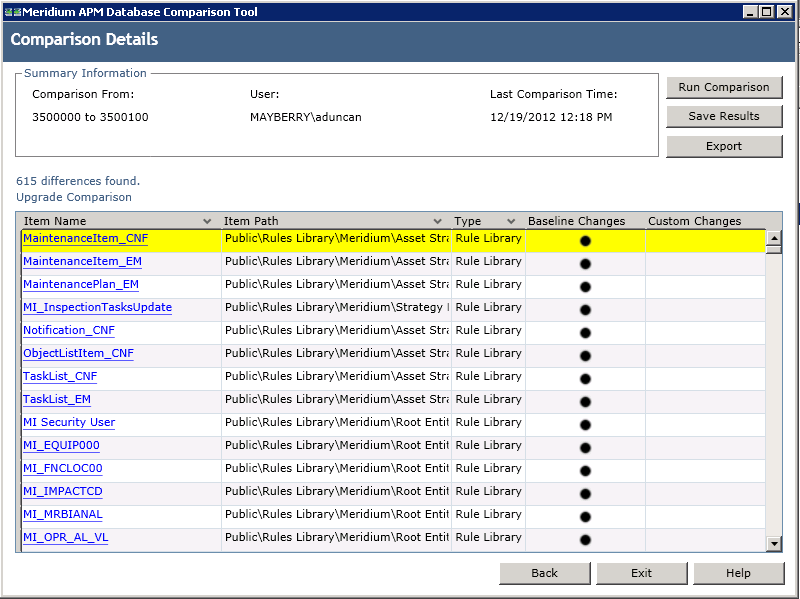This screenshot has width=800, height=599.
Task: Click the MI_OPR_AL_VL link
Action: click(66, 537)
